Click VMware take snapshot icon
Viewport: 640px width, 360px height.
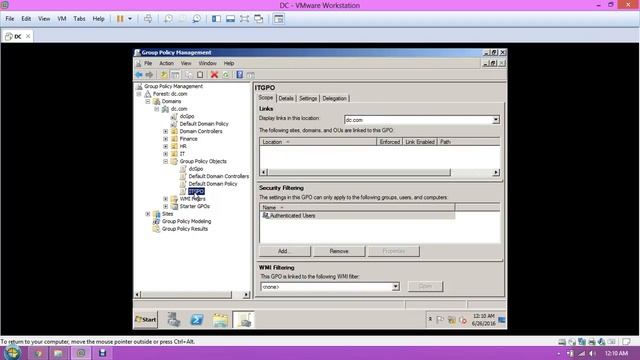tap(168, 19)
